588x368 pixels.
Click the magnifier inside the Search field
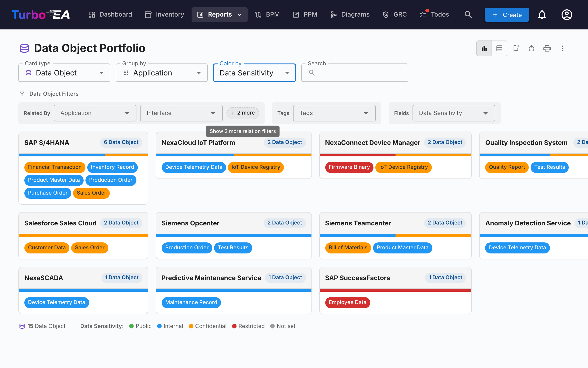click(312, 72)
